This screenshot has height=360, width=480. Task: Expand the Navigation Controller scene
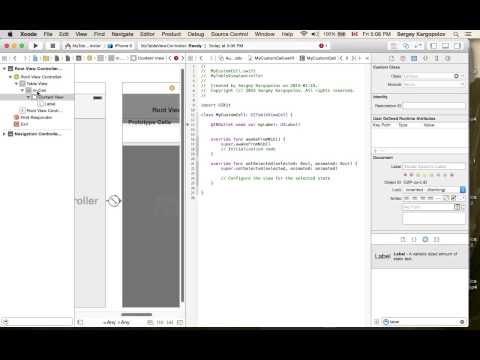click(4, 134)
